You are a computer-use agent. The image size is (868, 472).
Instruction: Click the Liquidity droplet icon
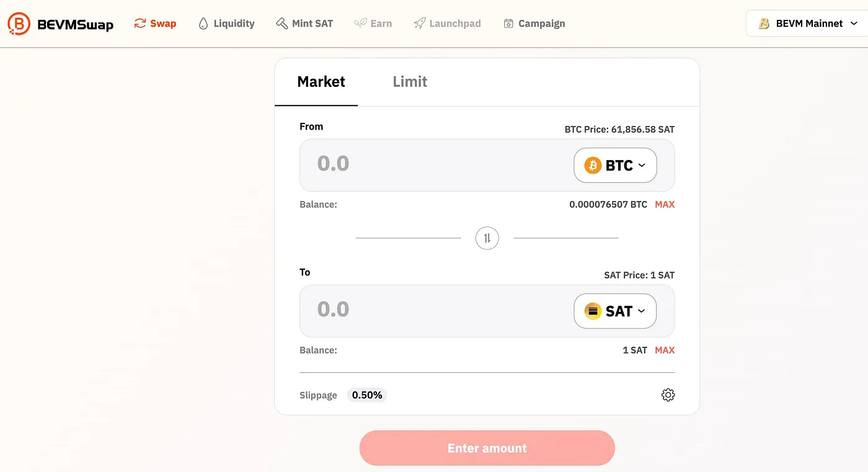(203, 24)
